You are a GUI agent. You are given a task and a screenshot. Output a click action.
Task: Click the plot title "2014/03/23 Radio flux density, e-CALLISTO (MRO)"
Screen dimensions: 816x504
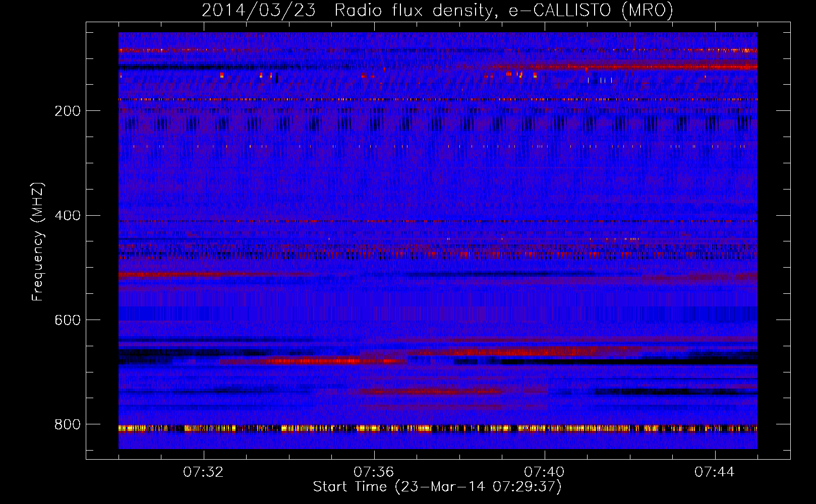coord(437,10)
